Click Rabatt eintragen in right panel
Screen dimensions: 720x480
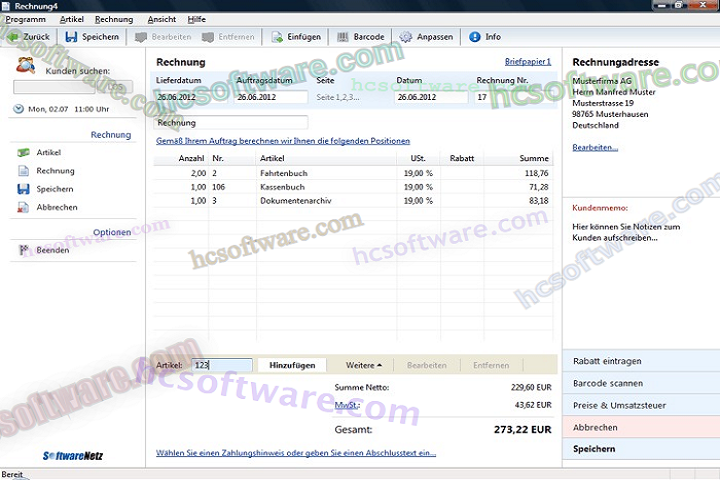(641, 361)
